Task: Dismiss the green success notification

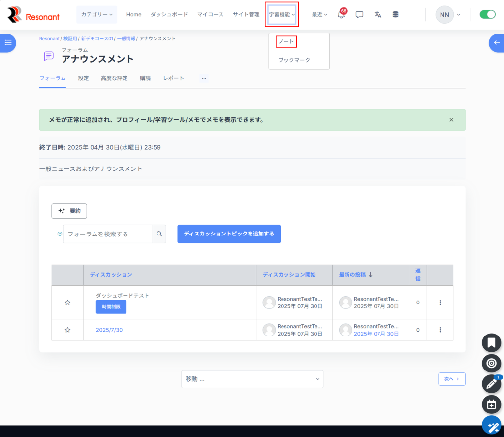Action: pos(451,120)
